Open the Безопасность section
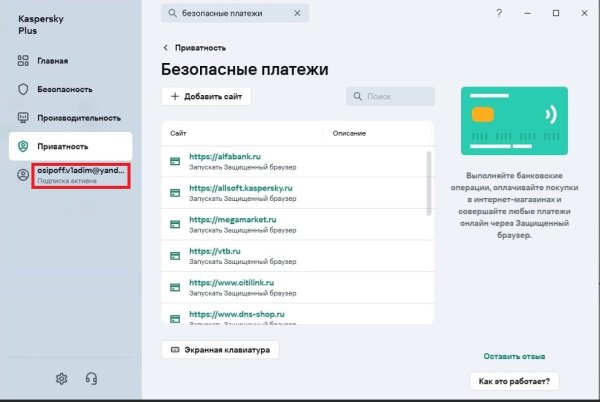This screenshot has width=600, height=402. point(70,89)
